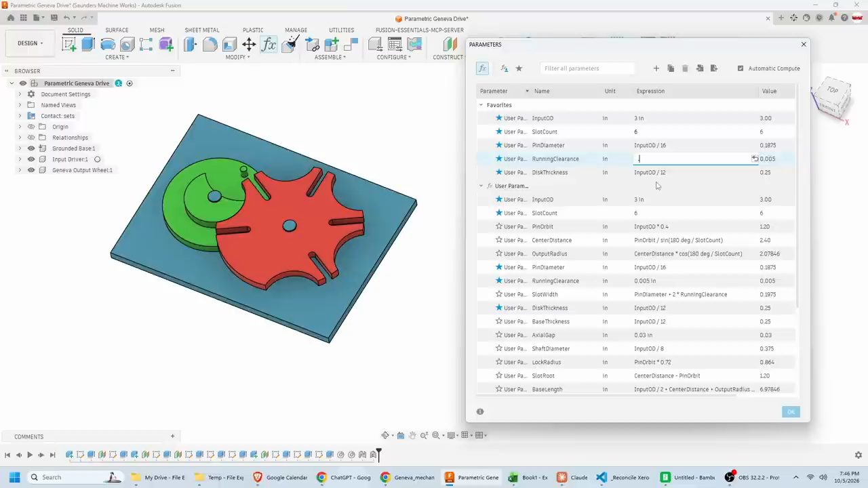
Task: Hide the Geneva Output Wheel:1 component
Action: click(x=31, y=170)
